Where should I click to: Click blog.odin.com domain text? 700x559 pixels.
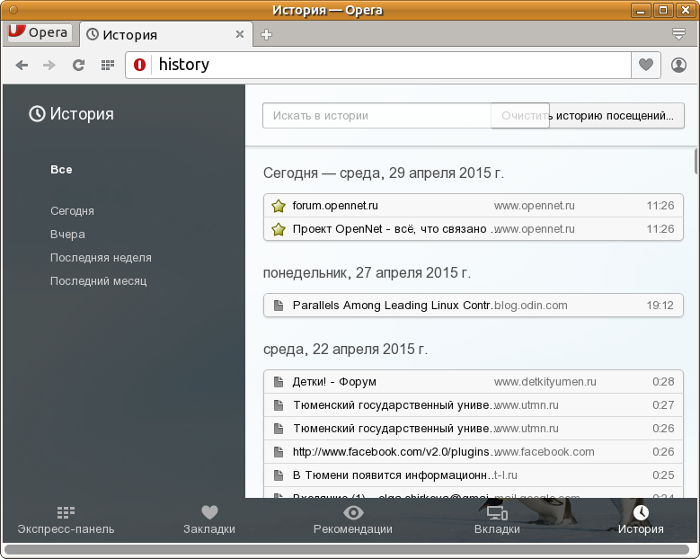pyautogui.click(x=531, y=305)
